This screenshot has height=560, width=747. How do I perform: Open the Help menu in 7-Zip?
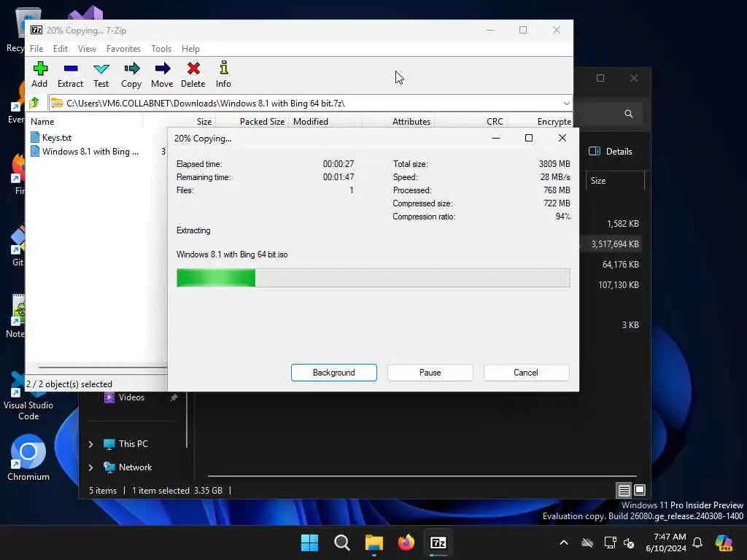[190, 49]
